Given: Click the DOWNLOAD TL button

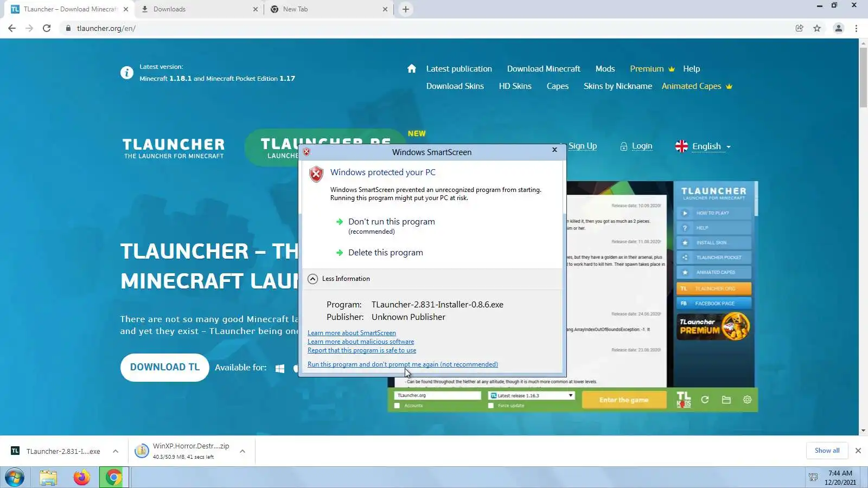Looking at the screenshot, I should tap(165, 367).
